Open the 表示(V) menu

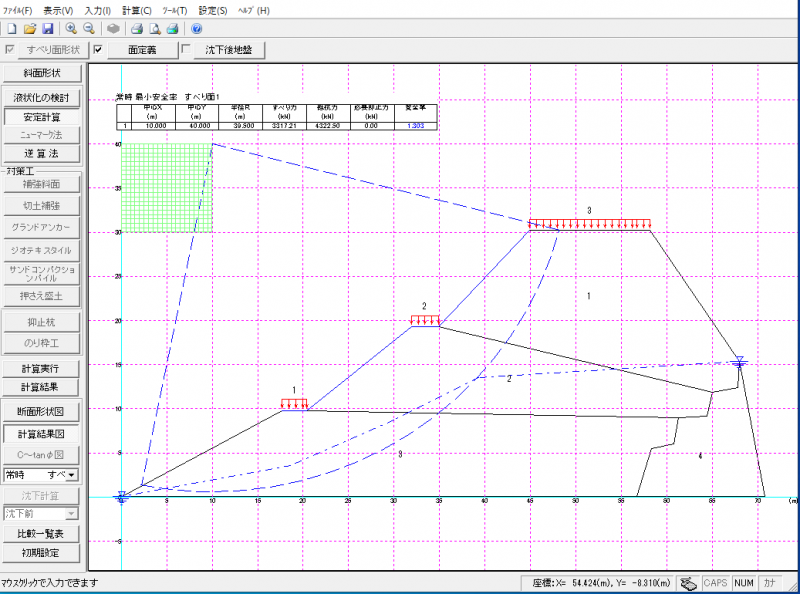pyautogui.click(x=58, y=11)
